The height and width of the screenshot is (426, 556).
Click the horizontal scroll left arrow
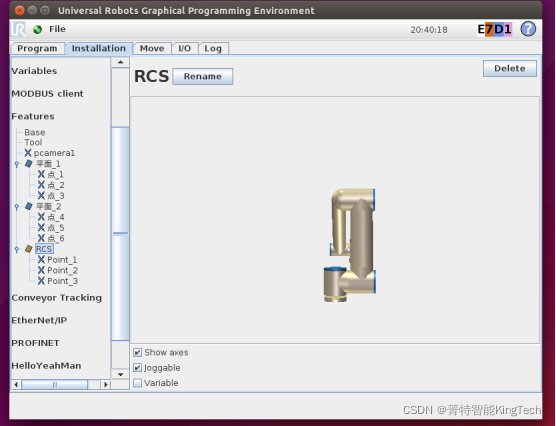[16, 384]
